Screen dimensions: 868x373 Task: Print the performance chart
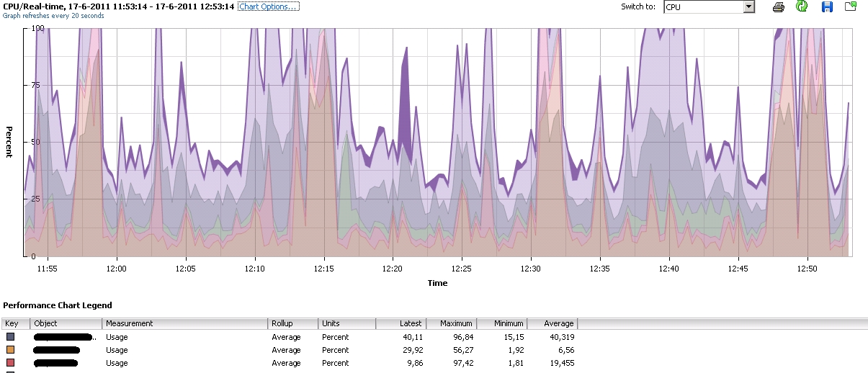[779, 7]
